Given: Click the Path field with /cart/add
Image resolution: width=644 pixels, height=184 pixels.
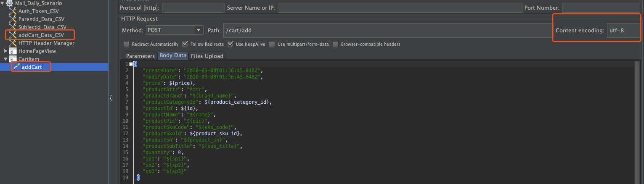Looking at the screenshot, I should 388,30.
